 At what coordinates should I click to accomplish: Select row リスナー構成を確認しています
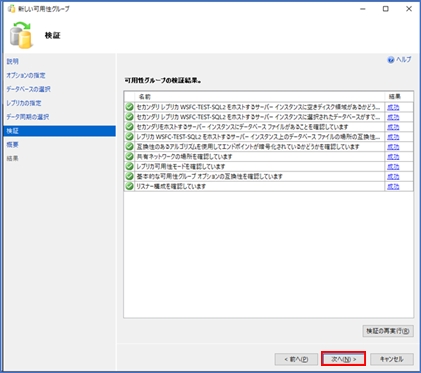click(269, 186)
